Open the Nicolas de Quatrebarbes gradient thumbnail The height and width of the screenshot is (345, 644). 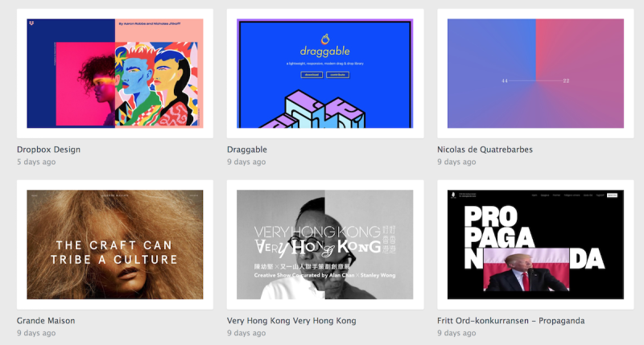tap(535, 73)
